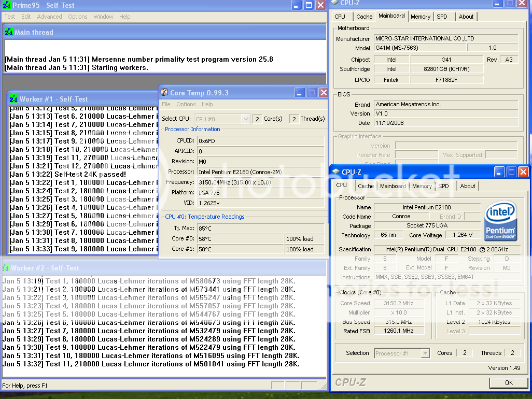Click the Core Voltage value 1.264 V
This screenshot has height=399, width=532.
click(x=462, y=235)
